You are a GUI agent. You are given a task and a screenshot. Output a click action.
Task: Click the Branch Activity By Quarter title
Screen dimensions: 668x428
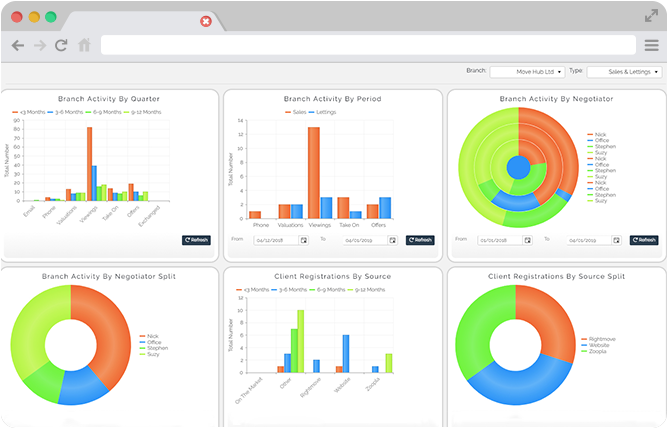[109, 99]
